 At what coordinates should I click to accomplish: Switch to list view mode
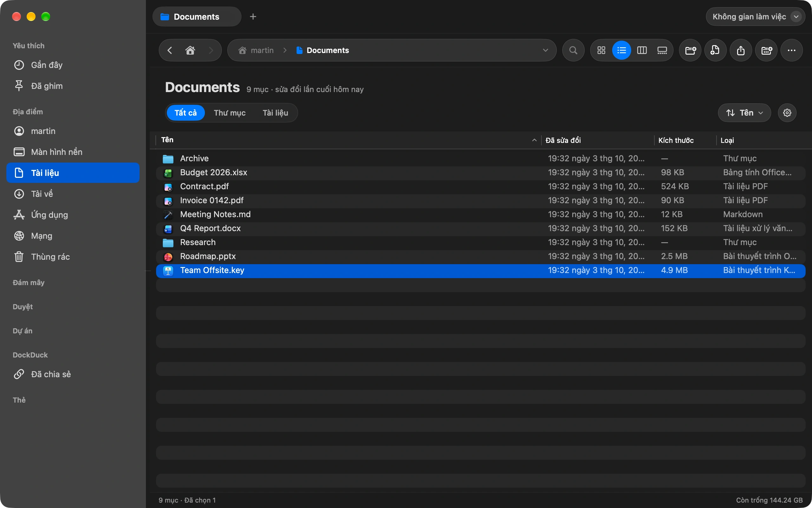pos(621,50)
